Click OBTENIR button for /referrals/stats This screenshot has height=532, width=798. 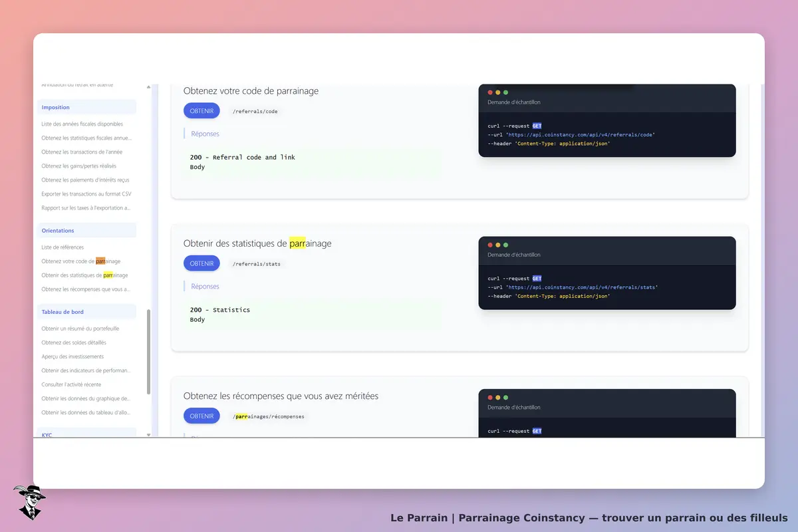201,263
